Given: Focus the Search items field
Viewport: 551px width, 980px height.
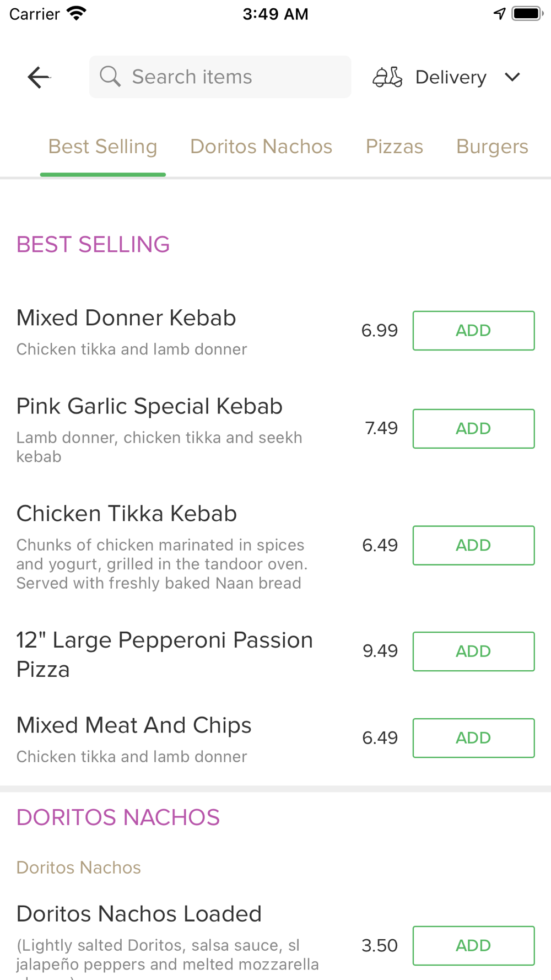Looking at the screenshot, I should 220,77.
